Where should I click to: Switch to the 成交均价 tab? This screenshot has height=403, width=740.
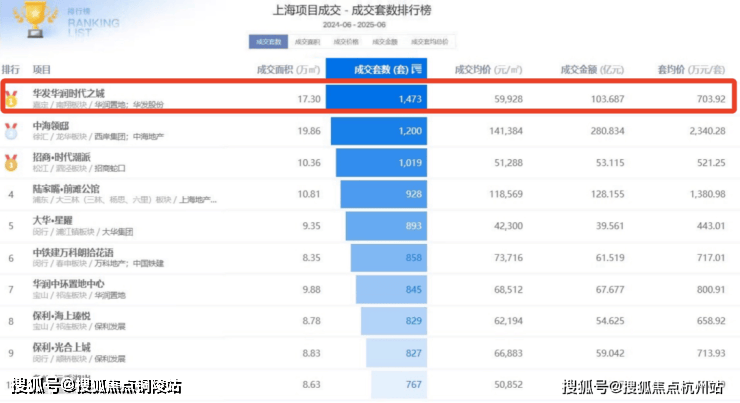(346, 42)
